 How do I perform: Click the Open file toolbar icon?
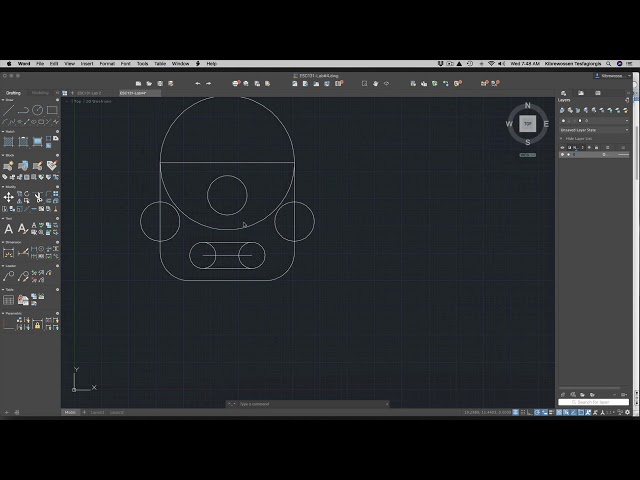[149, 84]
